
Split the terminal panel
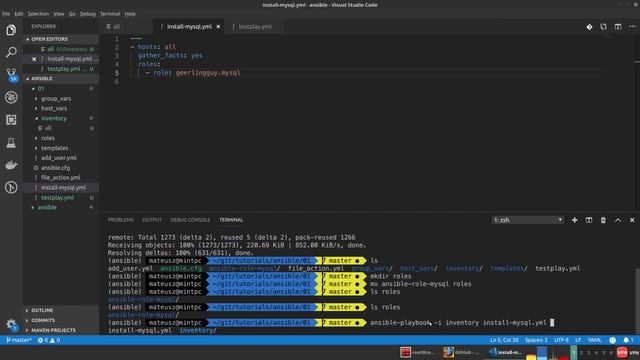(589, 220)
